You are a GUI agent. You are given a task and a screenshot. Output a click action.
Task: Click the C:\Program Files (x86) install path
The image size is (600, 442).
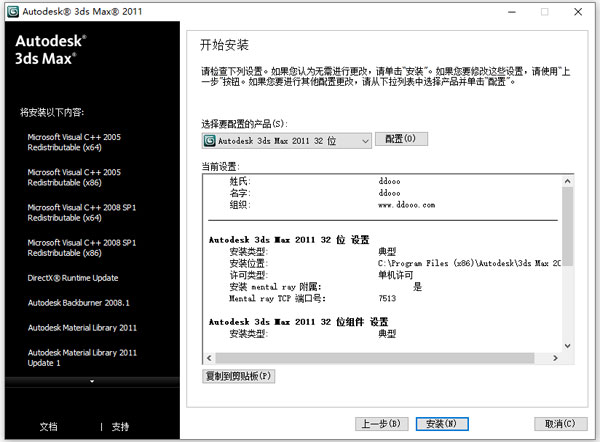click(469, 263)
